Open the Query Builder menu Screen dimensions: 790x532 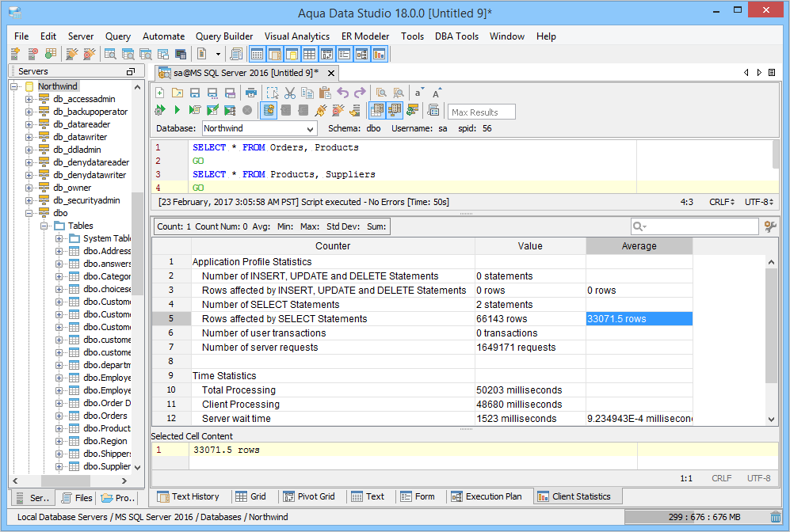click(224, 36)
